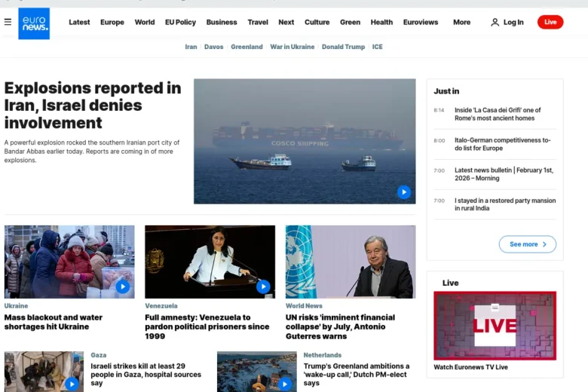Open the War in Ukraine topic
Image resolution: width=588 pixels, height=392 pixels.
click(292, 47)
